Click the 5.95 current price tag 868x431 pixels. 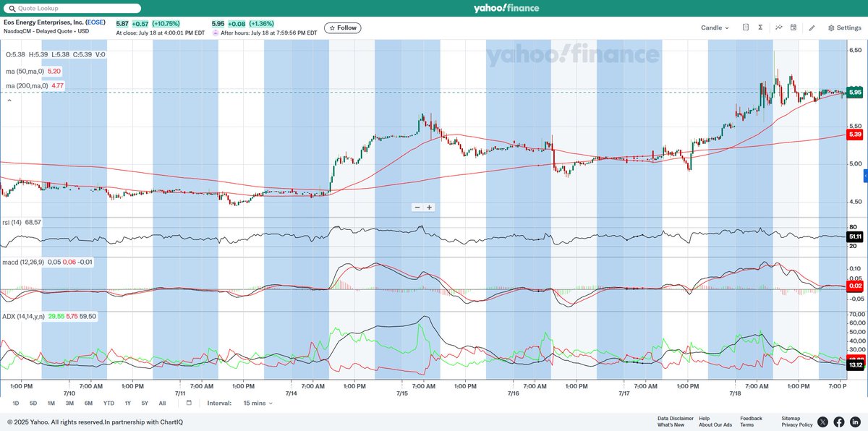855,93
